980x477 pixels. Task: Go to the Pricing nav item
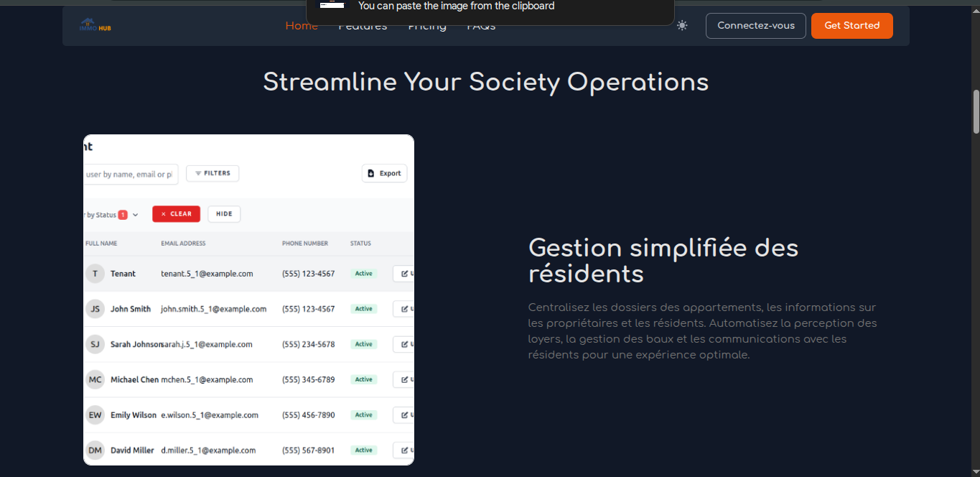pyautogui.click(x=427, y=28)
